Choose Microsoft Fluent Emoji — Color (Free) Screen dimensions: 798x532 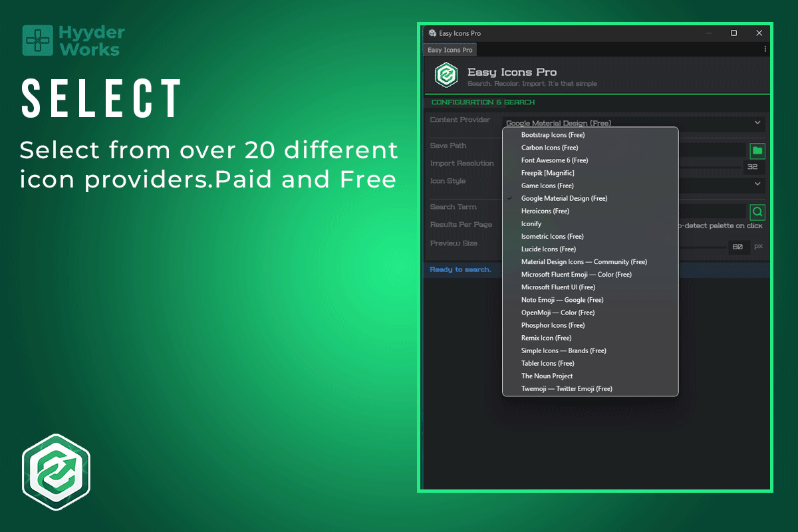pos(591,274)
